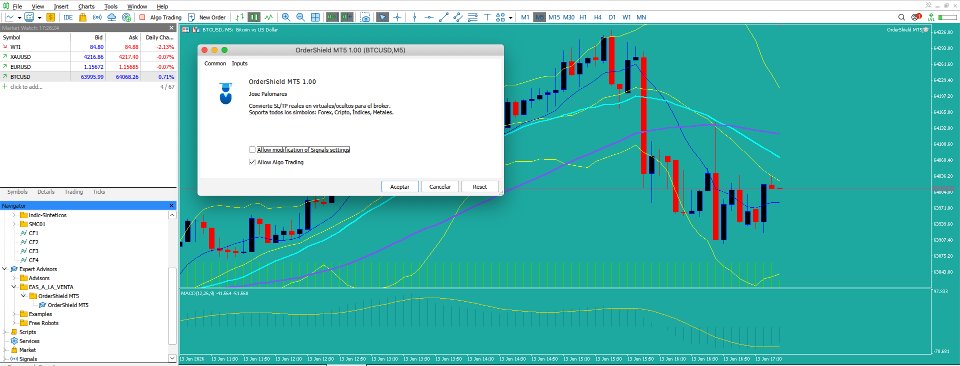Expand the Examples folder

point(15,313)
